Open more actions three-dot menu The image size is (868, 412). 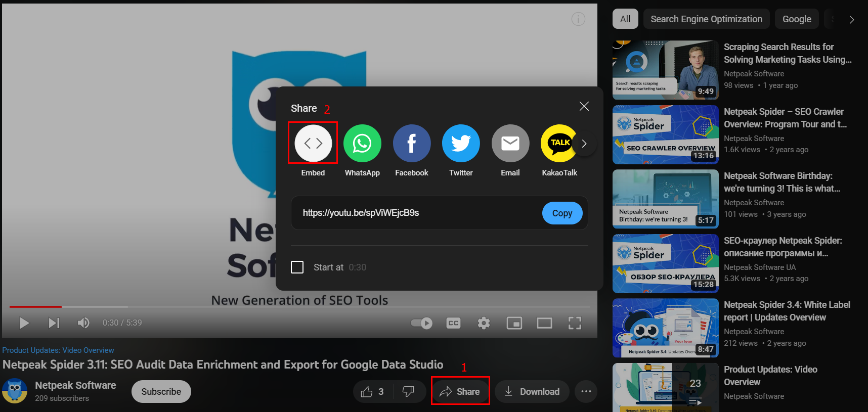(586, 391)
